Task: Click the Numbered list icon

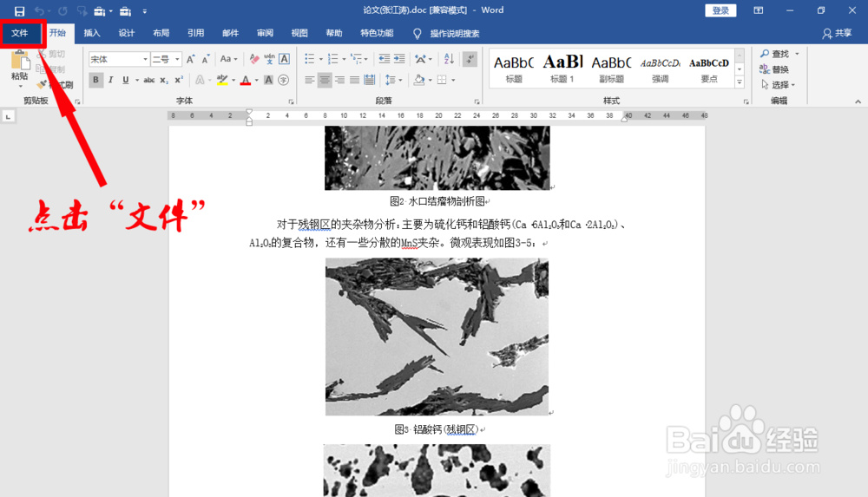Action: point(332,59)
